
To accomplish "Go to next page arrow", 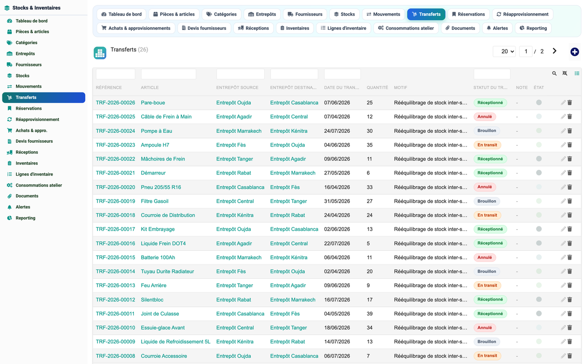I will click(x=555, y=51).
